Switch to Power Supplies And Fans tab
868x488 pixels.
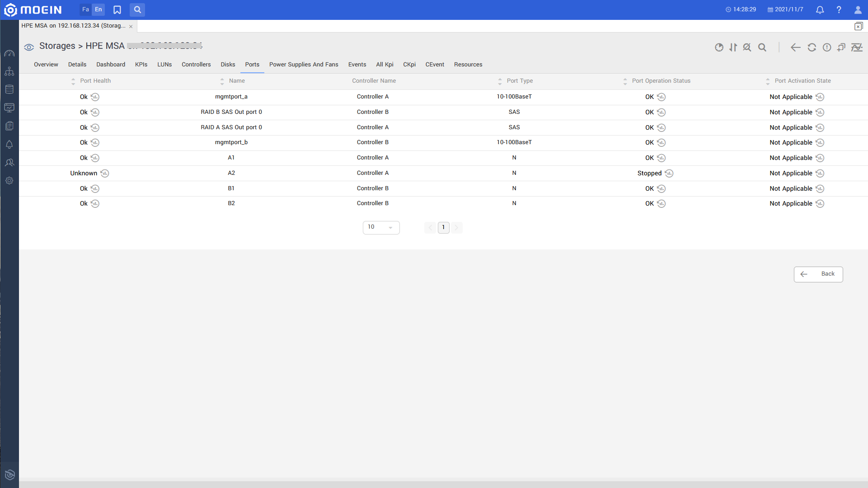[x=304, y=65]
